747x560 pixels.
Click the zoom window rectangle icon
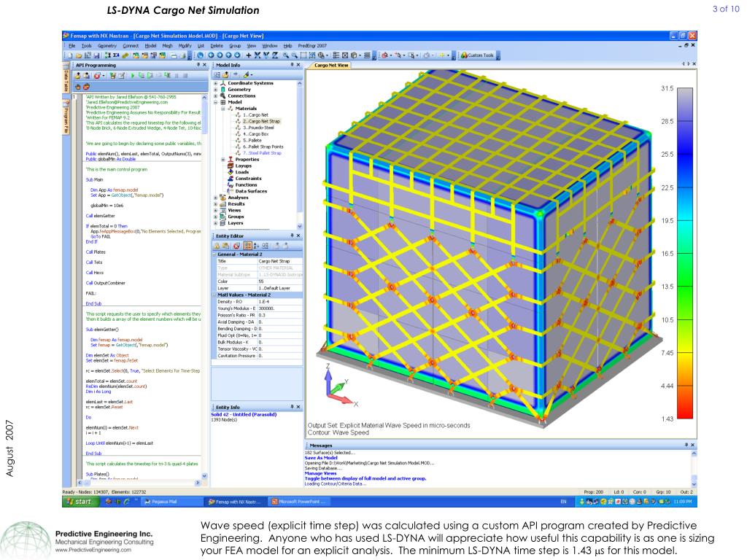[x=303, y=55]
